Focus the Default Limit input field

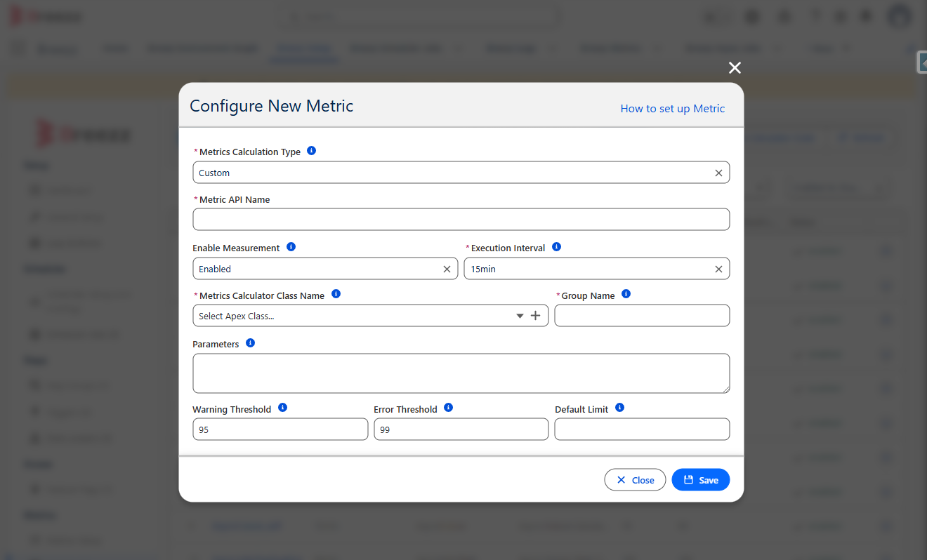[642, 429]
